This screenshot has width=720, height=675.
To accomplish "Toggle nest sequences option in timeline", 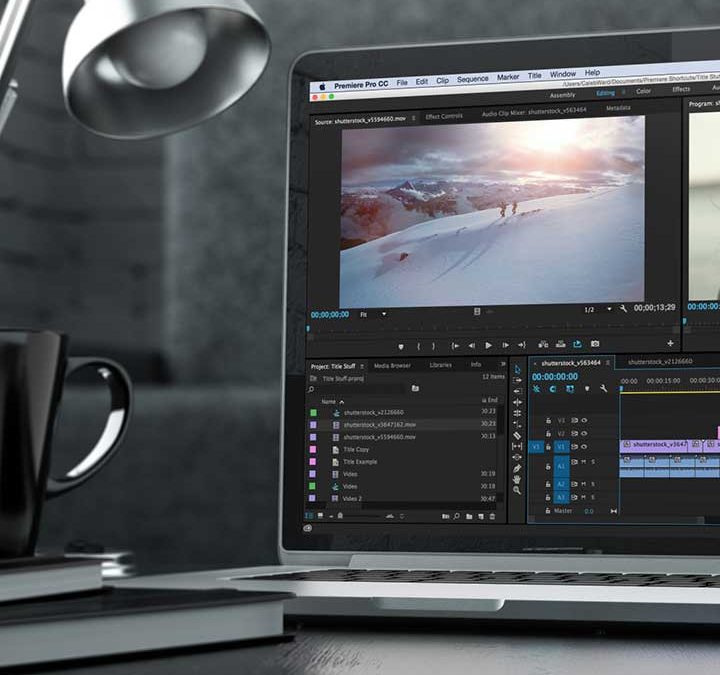I will click(x=536, y=389).
